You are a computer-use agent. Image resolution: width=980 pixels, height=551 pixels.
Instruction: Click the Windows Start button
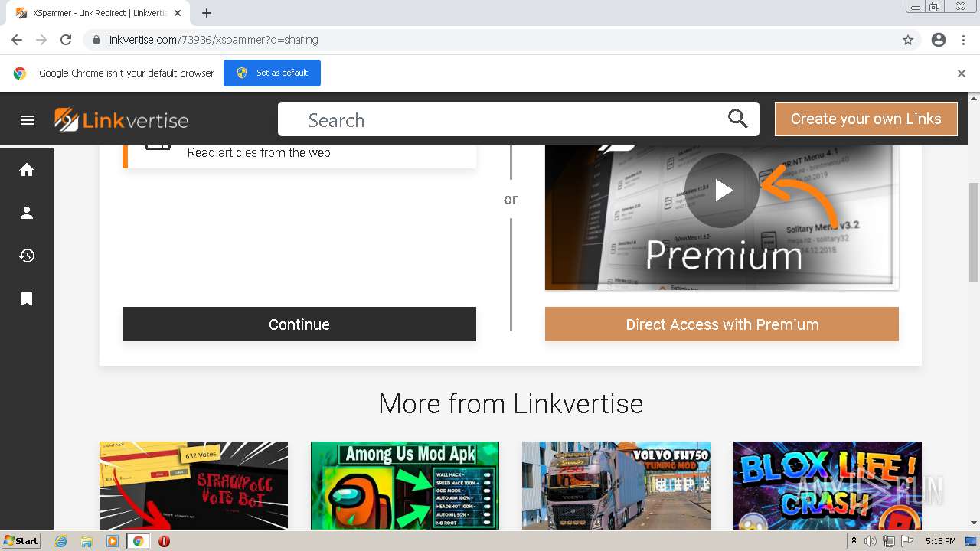coord(21,541)
